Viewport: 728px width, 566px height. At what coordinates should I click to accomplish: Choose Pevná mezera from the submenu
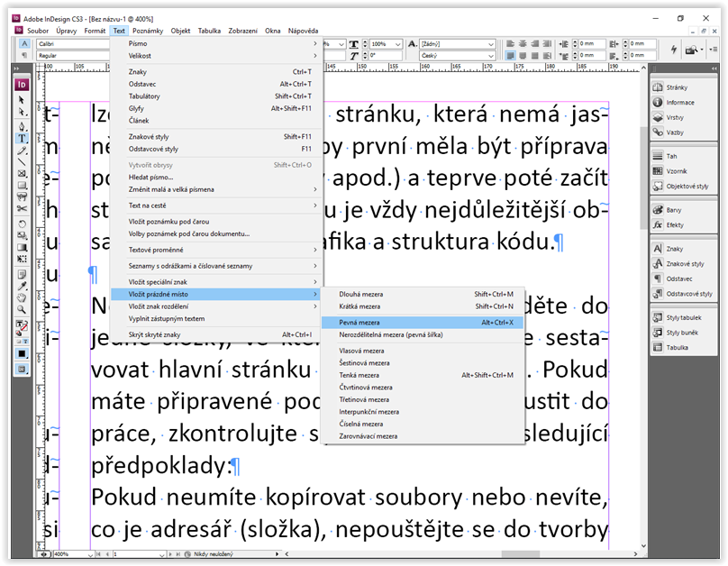coord(422,323)
